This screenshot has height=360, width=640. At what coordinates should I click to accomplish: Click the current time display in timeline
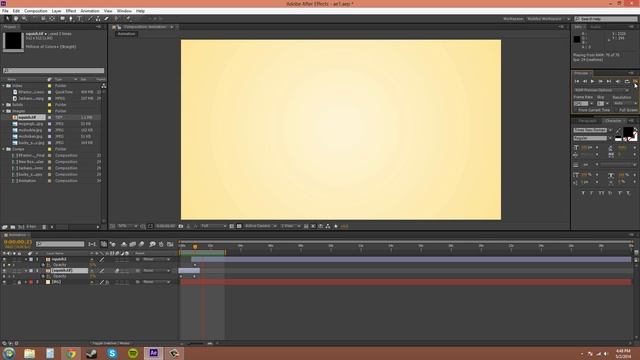pyautogui.click(x=18, y=242)
